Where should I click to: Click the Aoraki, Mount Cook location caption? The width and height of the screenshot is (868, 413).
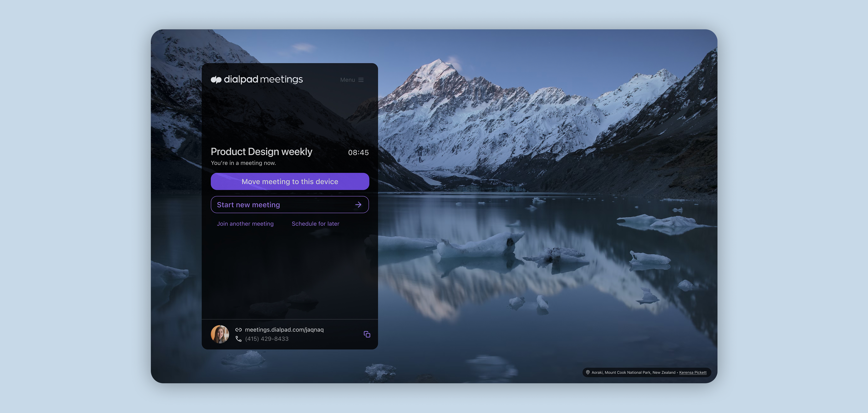click(633, 373)
